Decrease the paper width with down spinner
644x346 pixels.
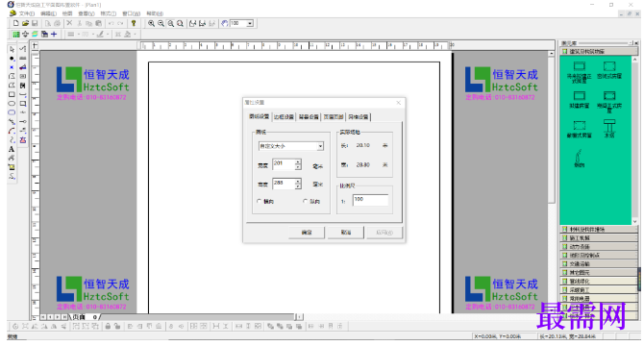click(298, 167)
